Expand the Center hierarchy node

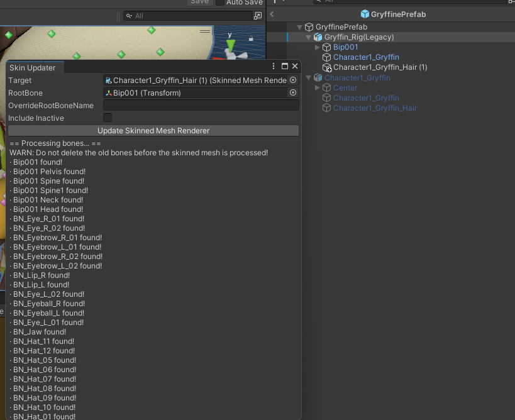point(317,88)
